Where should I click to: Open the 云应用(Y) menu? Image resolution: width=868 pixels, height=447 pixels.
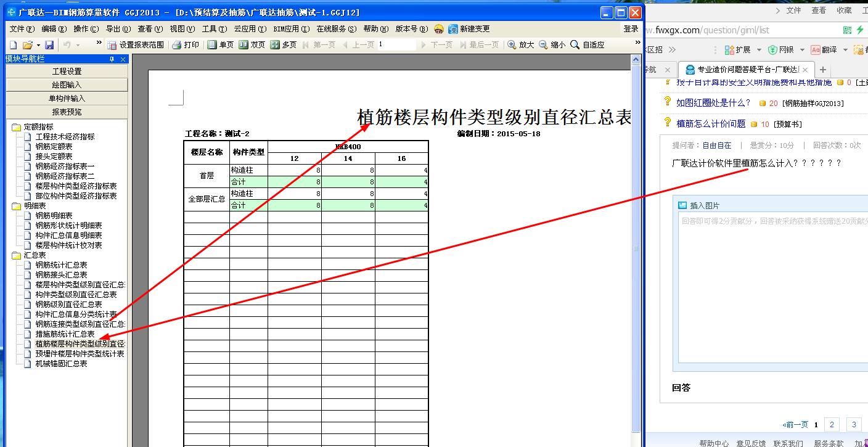250,29
